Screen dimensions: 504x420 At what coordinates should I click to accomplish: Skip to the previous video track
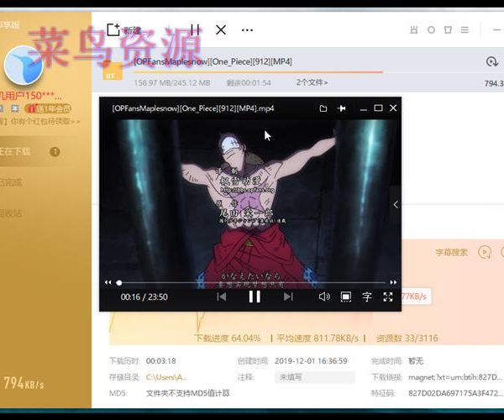[x=222, y=297]
